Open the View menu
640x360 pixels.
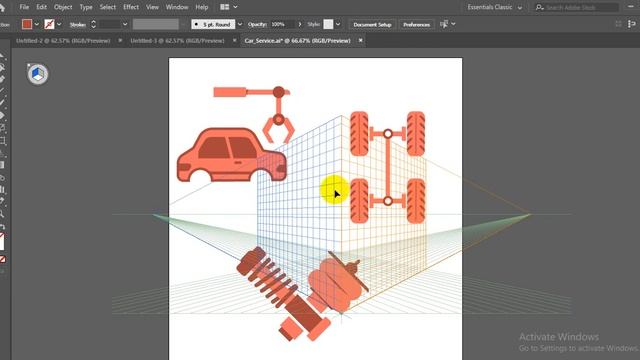click(152, 7)
